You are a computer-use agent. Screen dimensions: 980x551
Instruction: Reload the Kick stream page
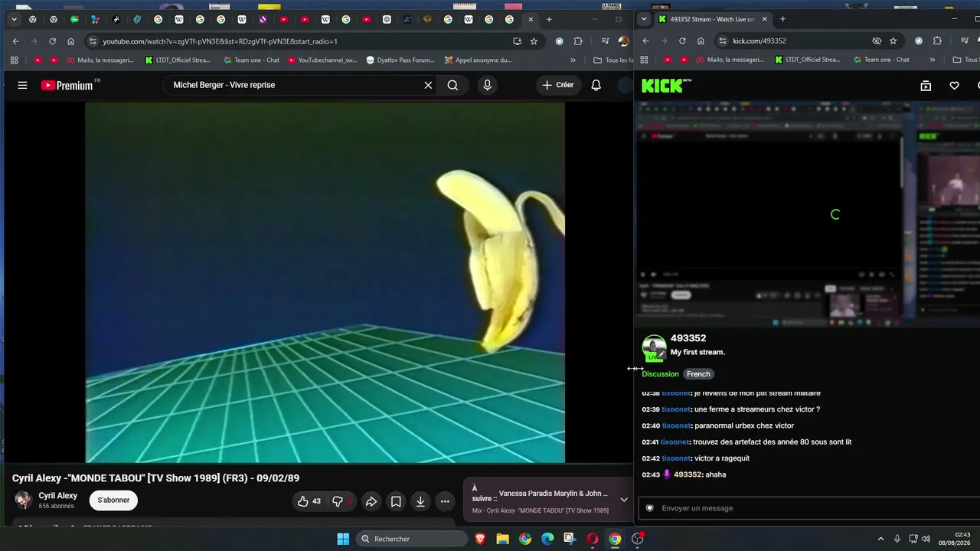pos(682,41)
